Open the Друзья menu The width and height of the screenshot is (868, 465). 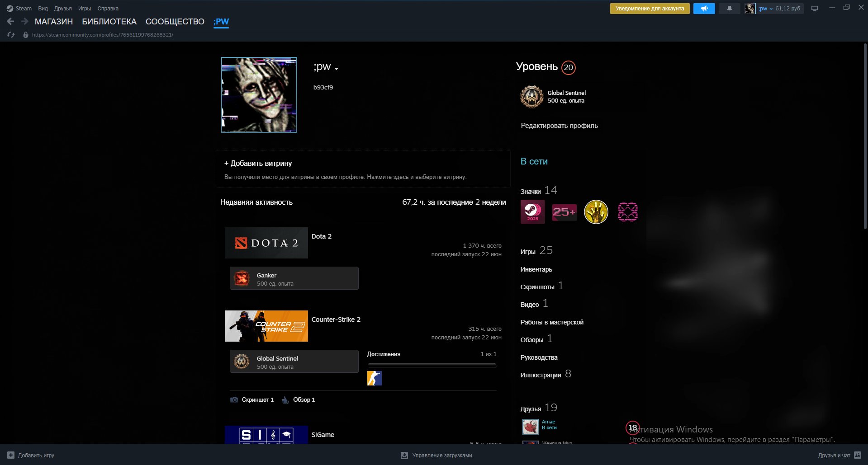coord(63,9)
